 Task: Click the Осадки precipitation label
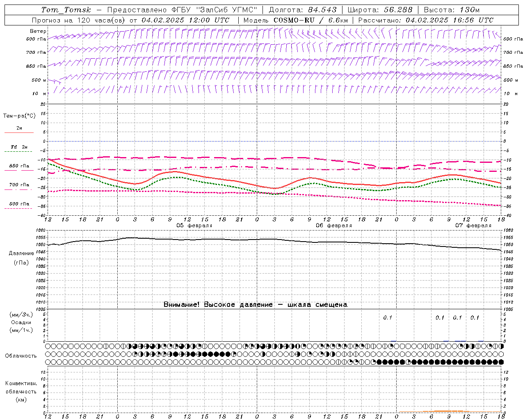pyautogui.click(x=21, y=322)
